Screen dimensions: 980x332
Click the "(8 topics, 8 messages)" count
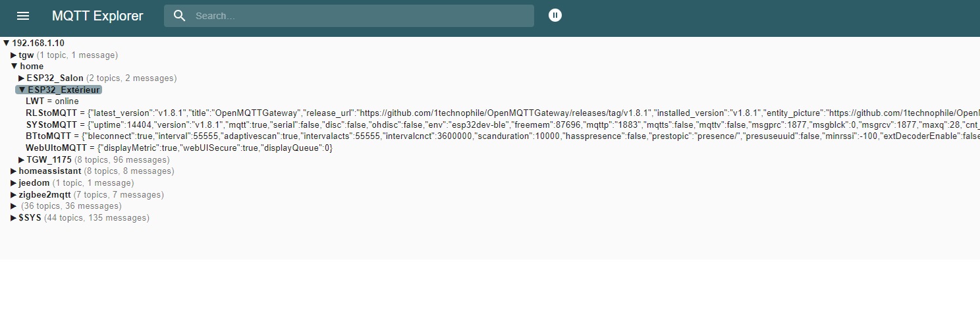pos(129,171)
